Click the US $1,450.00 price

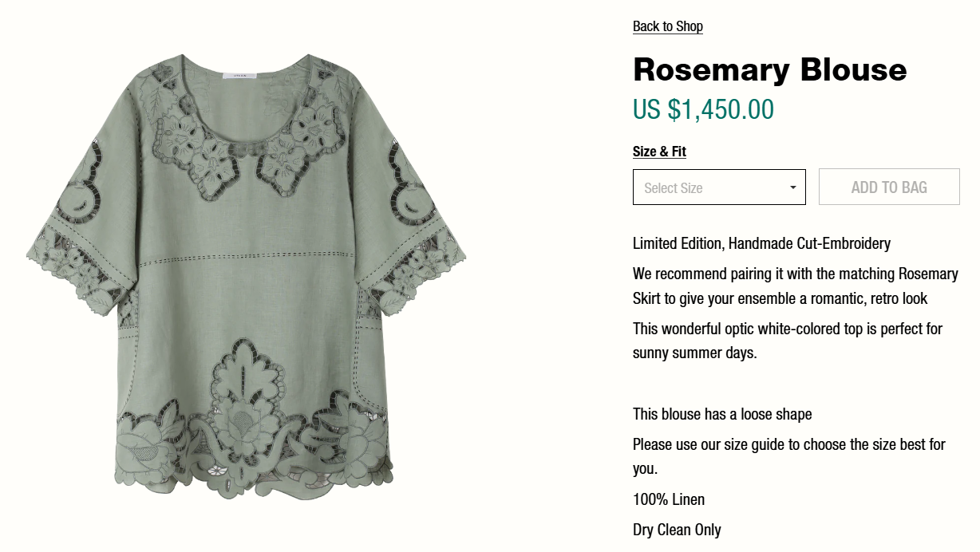(x=703, y=110)
